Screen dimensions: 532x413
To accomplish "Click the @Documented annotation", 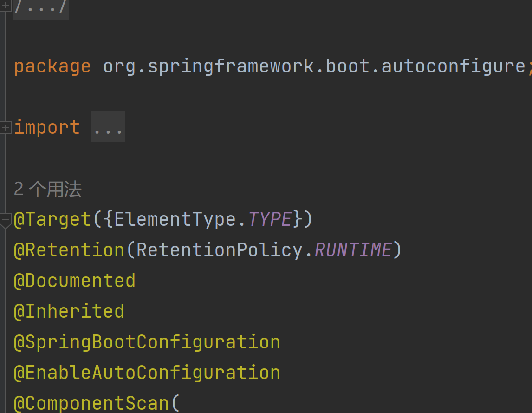I will [x=75, y=281].
